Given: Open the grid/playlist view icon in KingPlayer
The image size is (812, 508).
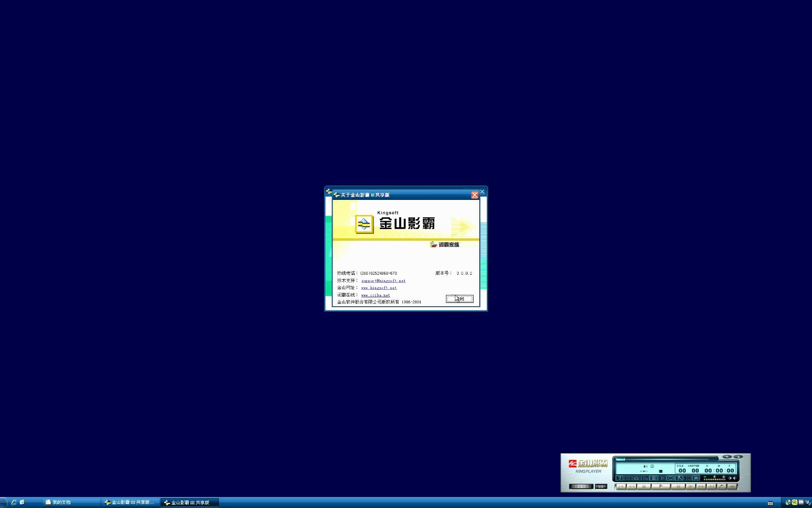Looking at the screenshot, I should 628,478.
